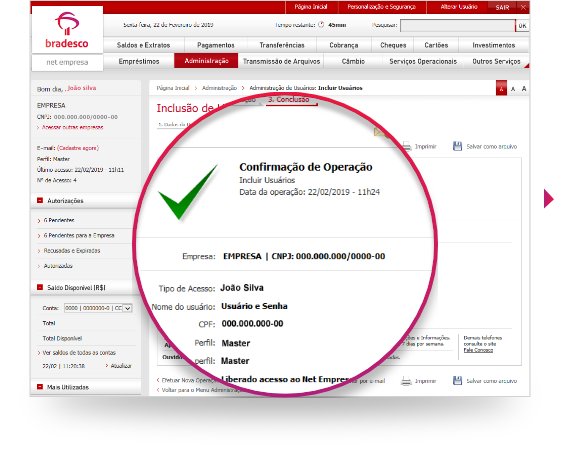The width and height of the screenshot is (561, 456).
Task: Open Empréstimos menu
Action: pos(139,61)
